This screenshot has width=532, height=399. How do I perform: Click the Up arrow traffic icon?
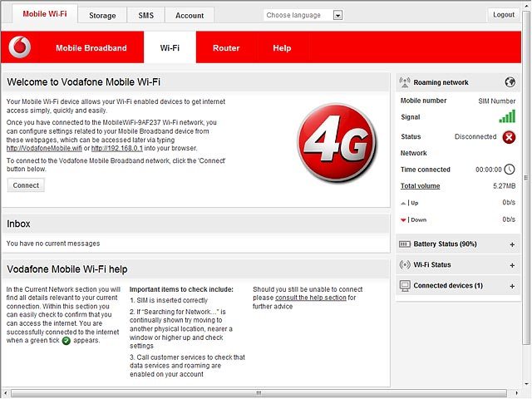tap(403, 203)
